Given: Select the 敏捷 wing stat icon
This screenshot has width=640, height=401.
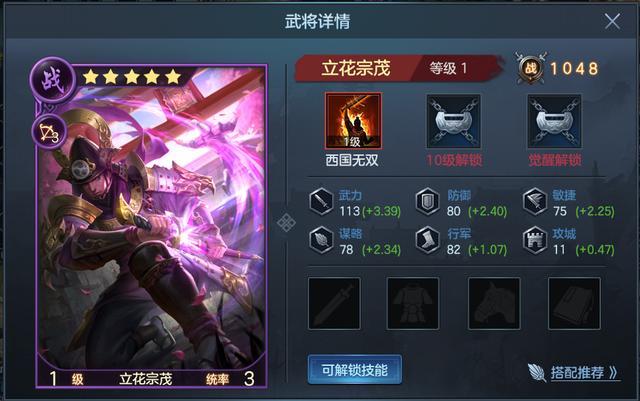Looking at the screenshot, I should [535, 202].
